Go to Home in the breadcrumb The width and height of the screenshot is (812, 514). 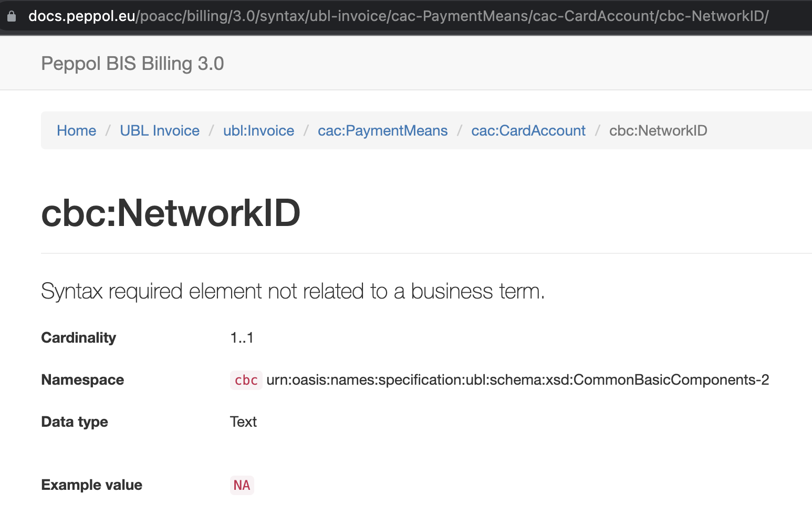pos(77,130)
